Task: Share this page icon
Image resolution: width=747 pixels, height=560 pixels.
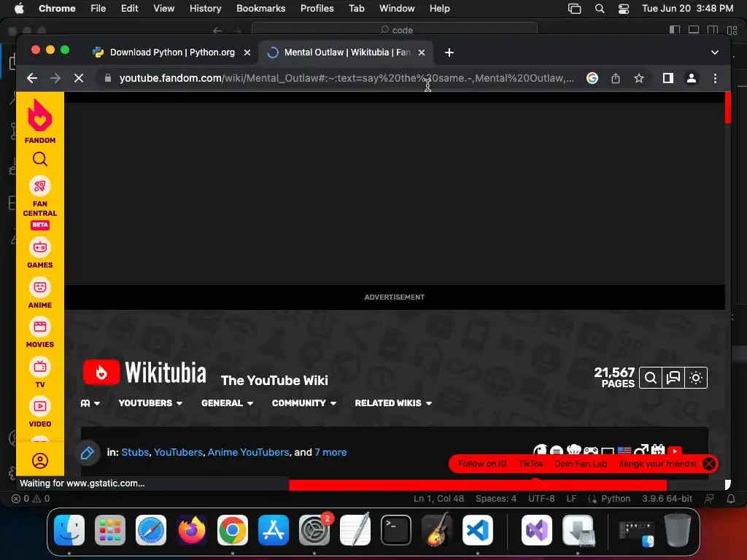Action: [x=616, y=78]
